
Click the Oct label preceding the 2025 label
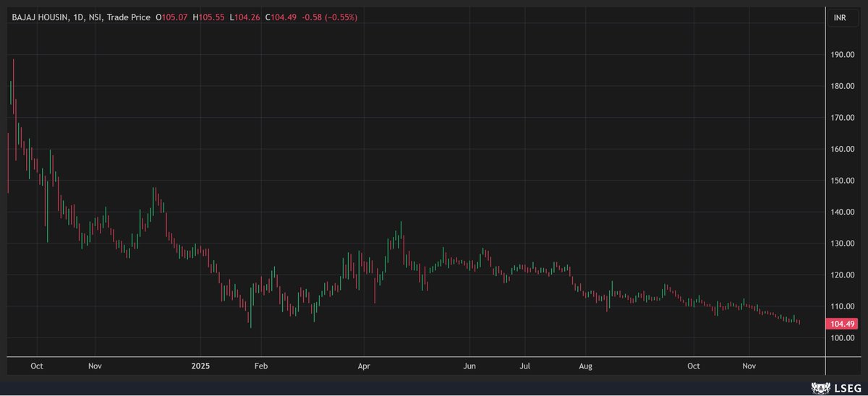point(38,366)
